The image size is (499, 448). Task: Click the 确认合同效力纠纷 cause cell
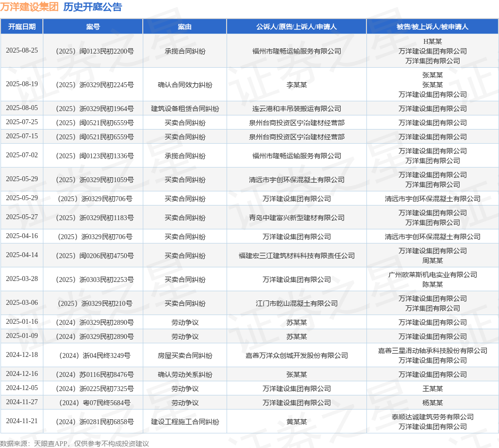pyautogui.click(x=185, y=85)
